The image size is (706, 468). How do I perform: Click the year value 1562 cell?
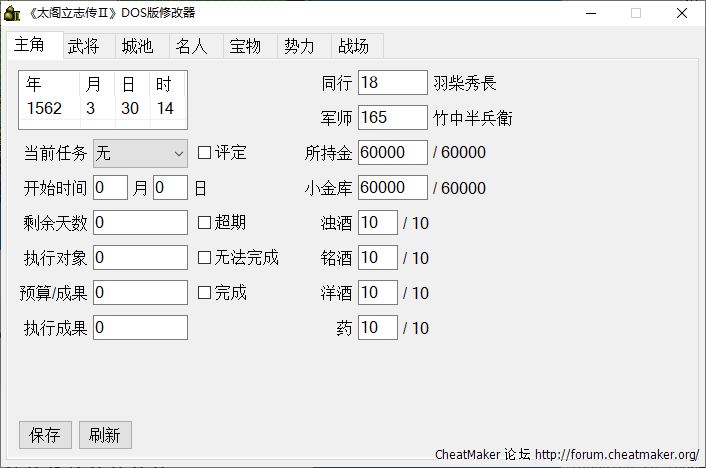pyautogui.click(x=45, y=108)
